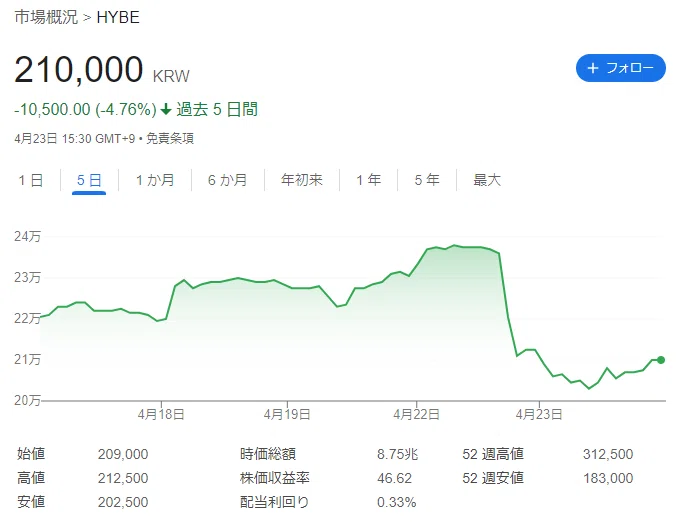
Task: Open the 免責条項 disclaimer link
Action: click(170, 139)
